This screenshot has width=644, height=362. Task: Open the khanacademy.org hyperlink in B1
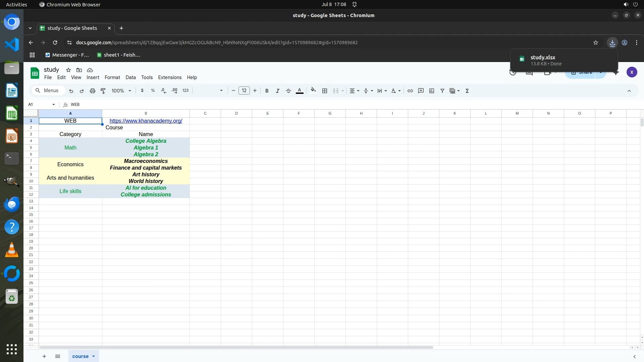click(146, 121)
